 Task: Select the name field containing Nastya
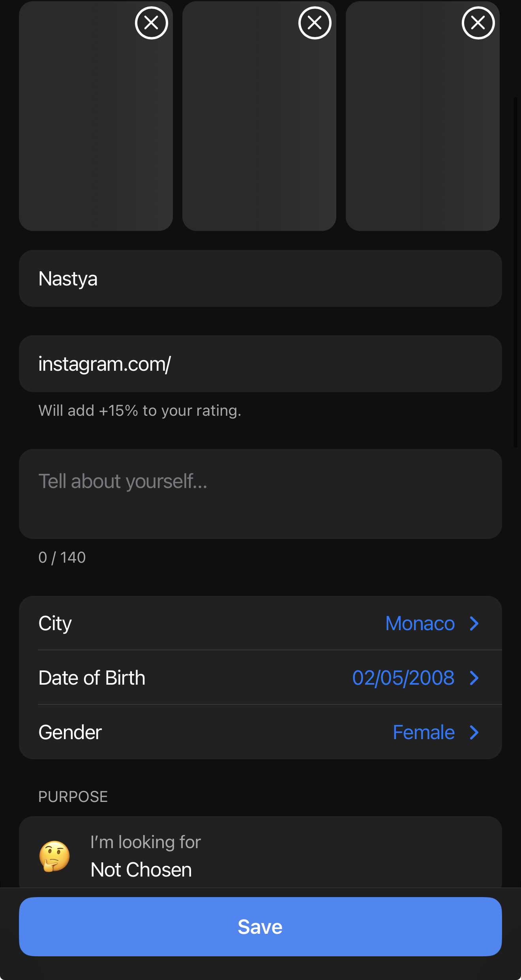260,278
